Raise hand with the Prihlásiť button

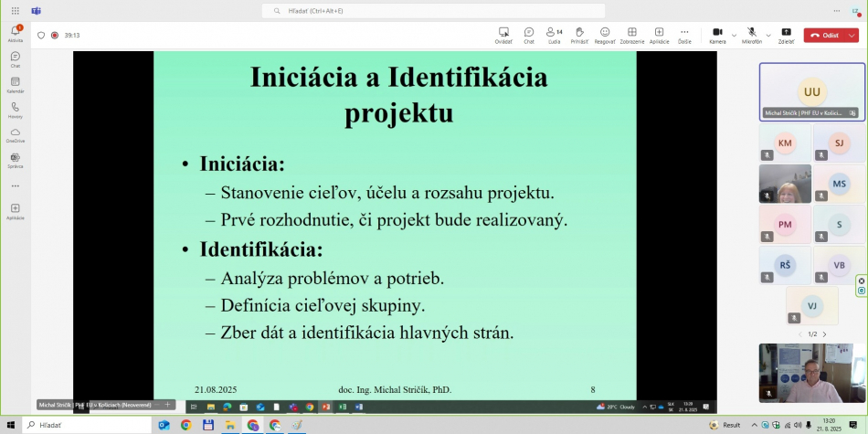[579, 35]
